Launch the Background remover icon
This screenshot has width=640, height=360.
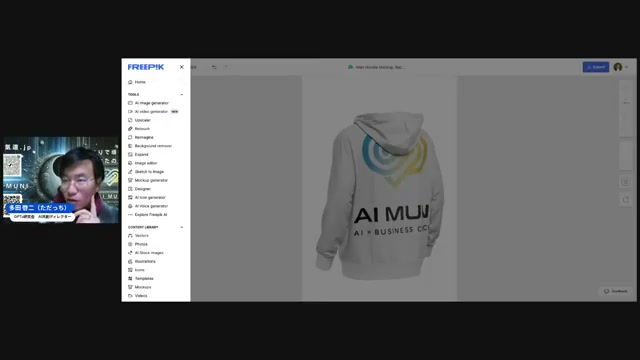pos(130,146)
